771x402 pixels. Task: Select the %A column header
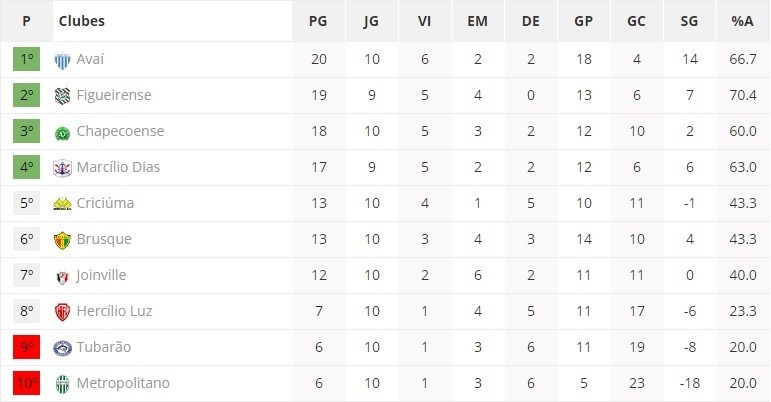[742, 21]
